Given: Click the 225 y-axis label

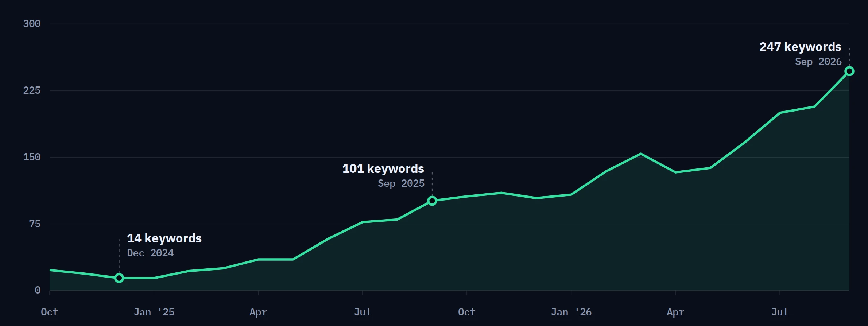Looking at the screenshot, I should pyautogui.click(x=32, y=90).
